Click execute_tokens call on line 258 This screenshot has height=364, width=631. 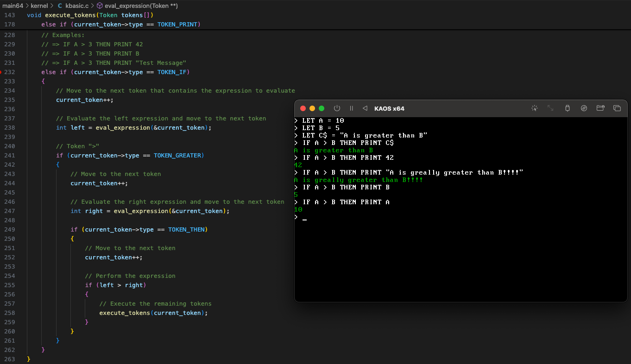click(x=125, y=313)
